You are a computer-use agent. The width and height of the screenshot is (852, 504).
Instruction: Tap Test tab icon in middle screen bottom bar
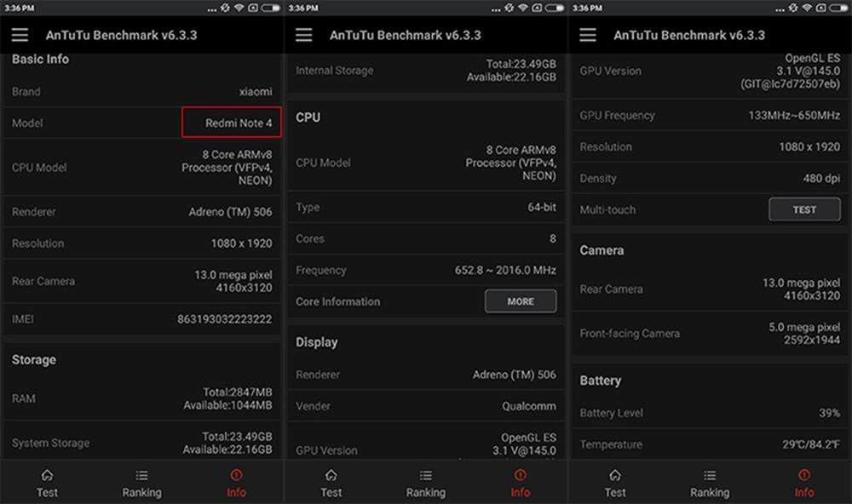pyautogui.click(x=331, y=476)
